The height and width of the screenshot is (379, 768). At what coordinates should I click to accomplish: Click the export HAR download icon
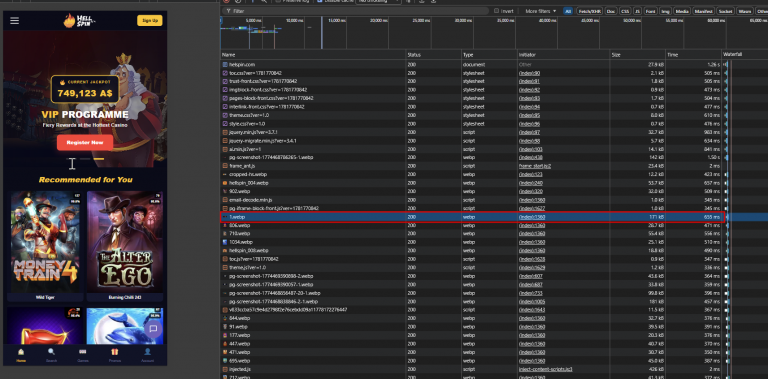pos(434,1)
